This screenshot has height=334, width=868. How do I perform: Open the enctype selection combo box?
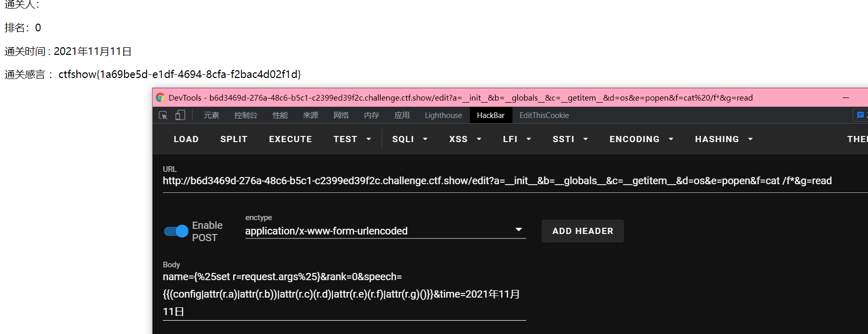coord(385,231)
